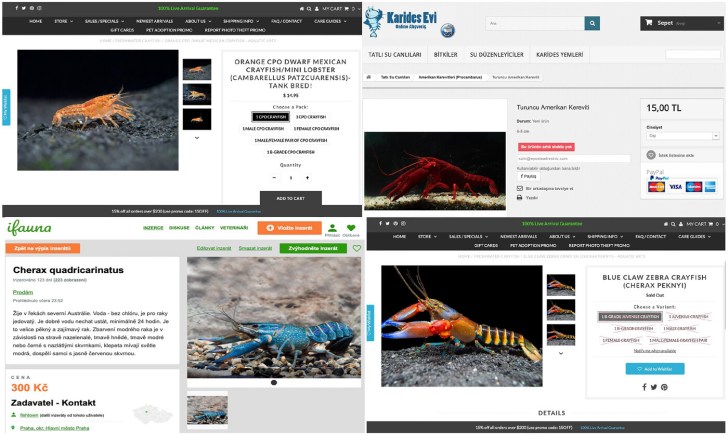The image size is (728, 435).
Task: Click the home icon in Karides Evi breadcrumb
Action: 372,76
